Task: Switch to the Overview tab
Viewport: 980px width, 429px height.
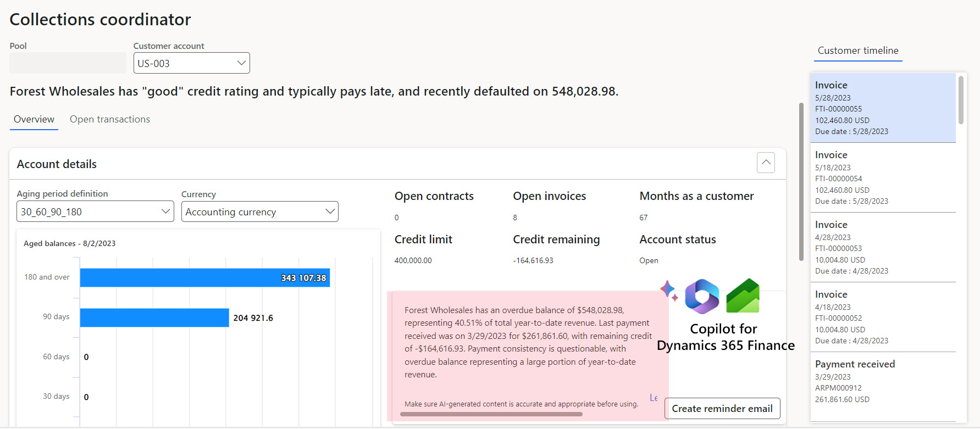Action: click(x=34, y=119)
